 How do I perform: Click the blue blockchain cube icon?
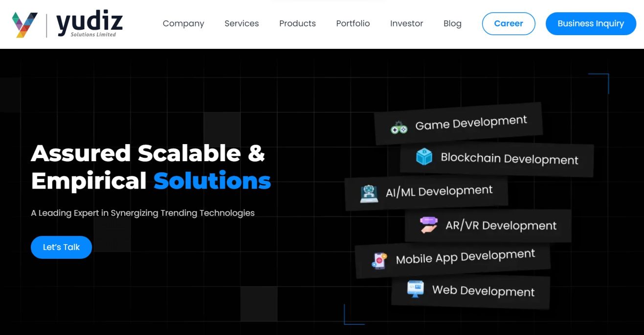point(424,157)
